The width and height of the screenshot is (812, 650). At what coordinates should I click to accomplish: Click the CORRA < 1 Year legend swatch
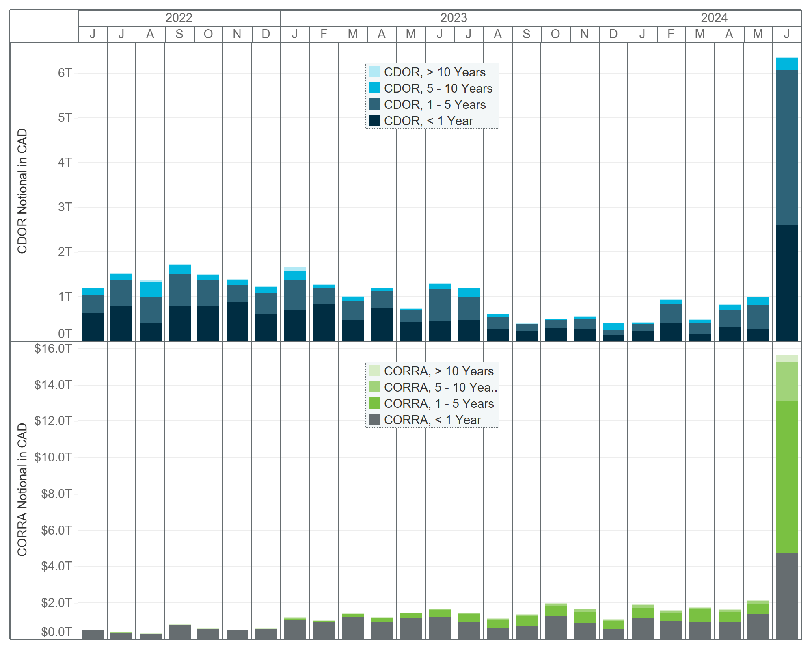[x=374, y=419]
